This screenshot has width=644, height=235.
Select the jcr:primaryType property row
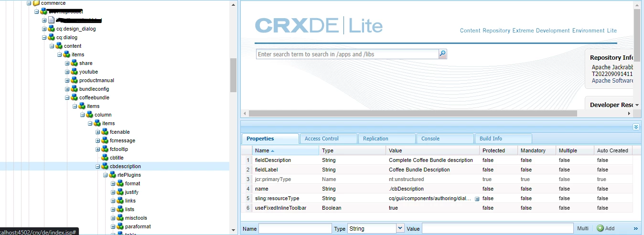(x=437, y=179)
